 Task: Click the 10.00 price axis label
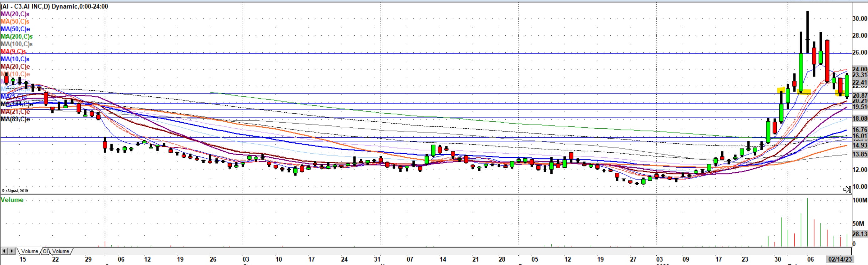(860, 186)
